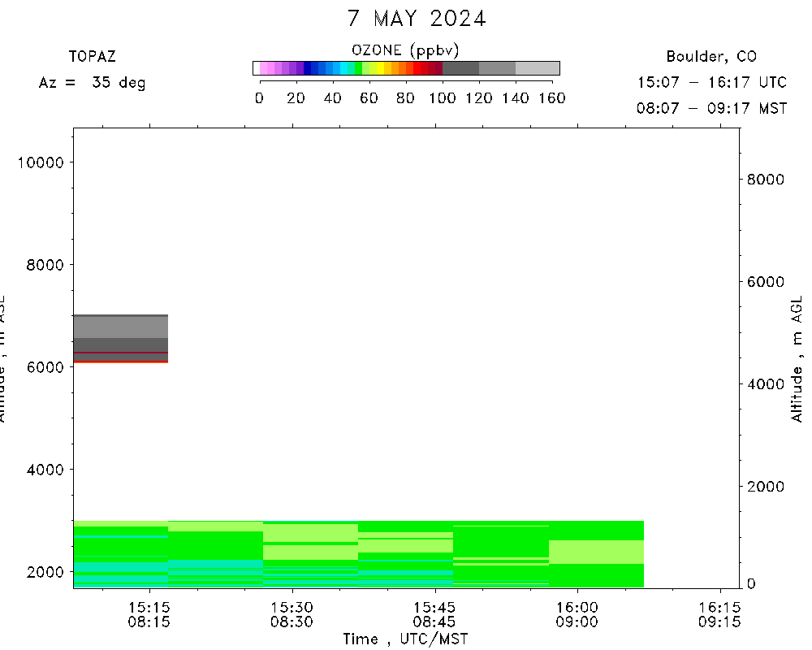812x650 pixels.
Task: Click the dark blue segment of the ozone colorbar
Action: tap(307, 68)
